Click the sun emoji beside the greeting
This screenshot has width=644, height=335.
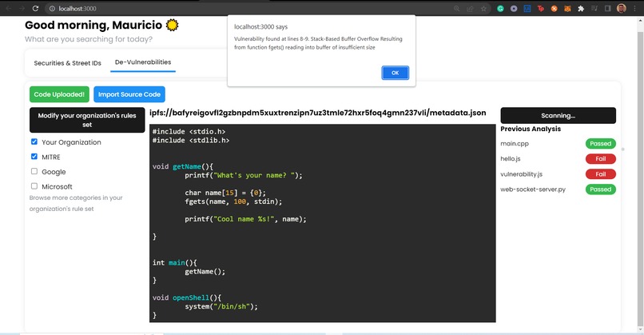click(x=172, y=25)
